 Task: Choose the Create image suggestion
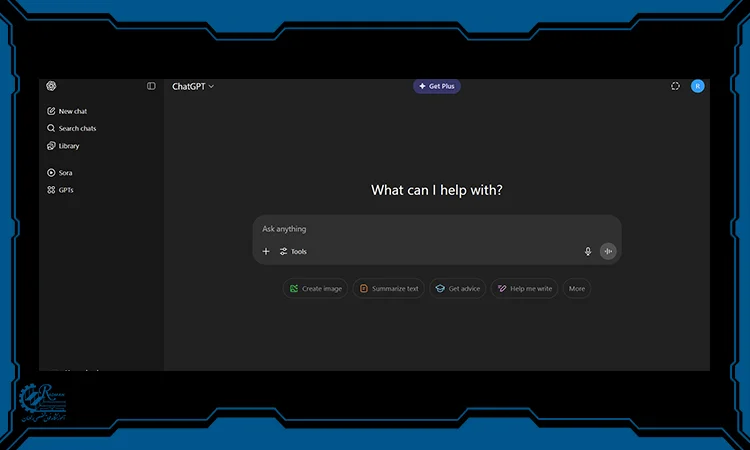tap(315, 288)
